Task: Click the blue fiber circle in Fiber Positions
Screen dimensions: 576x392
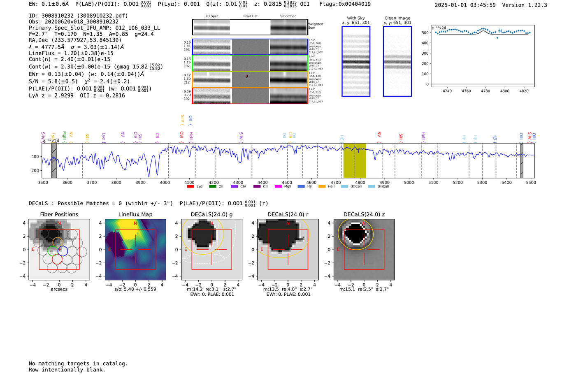Action: coord(62,250)
